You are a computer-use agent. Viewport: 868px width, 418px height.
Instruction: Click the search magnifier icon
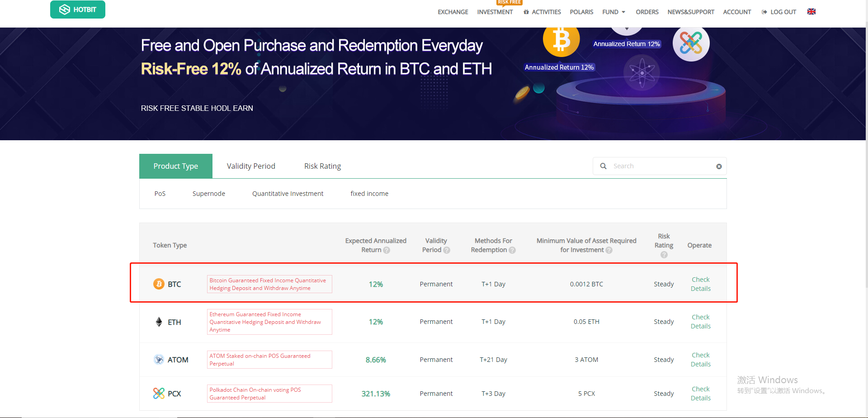click(x=603, y=166)
